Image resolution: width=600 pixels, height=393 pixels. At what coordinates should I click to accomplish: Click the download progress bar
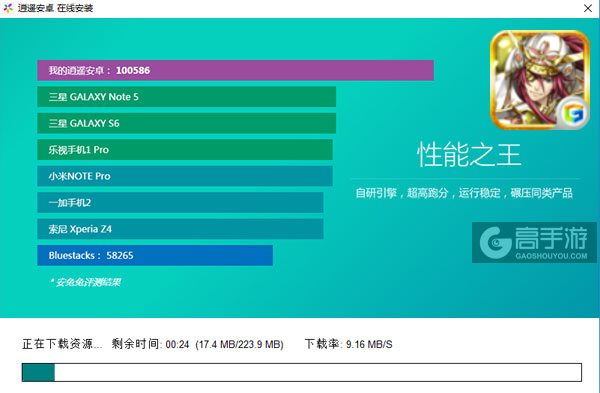[302, 372]
